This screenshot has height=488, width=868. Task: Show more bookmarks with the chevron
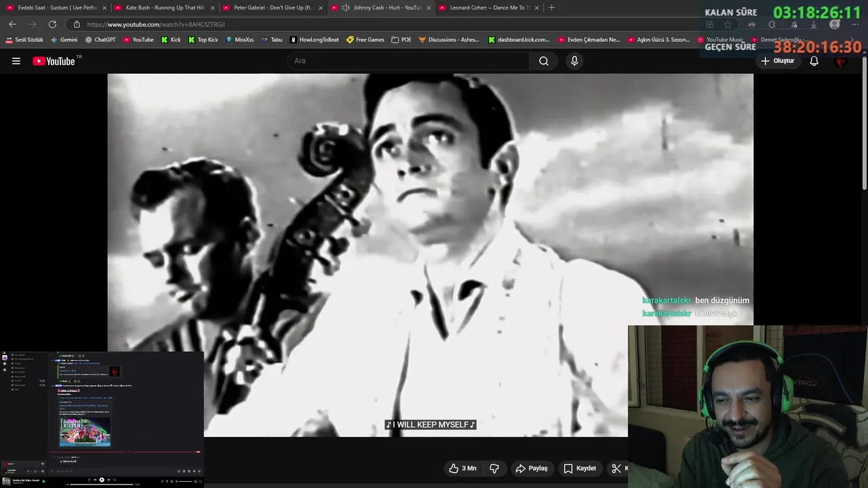pyautogui.click(x=852, y=40)
